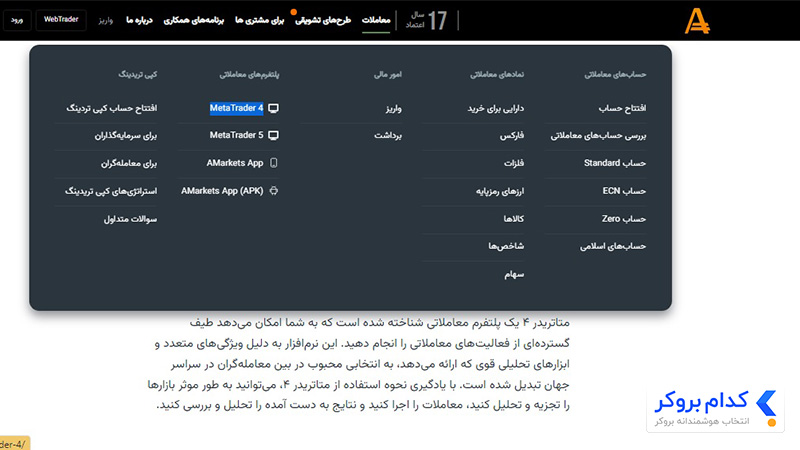Open the AMarkets App (APK) link
Image resolution: width=800 pixels, height=450 pixels.
click(x=222, y=191)
